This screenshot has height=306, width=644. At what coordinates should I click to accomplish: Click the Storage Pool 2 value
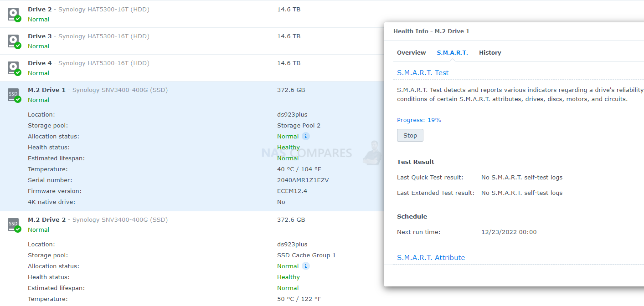pyautogui.click(x=299, y=126)
